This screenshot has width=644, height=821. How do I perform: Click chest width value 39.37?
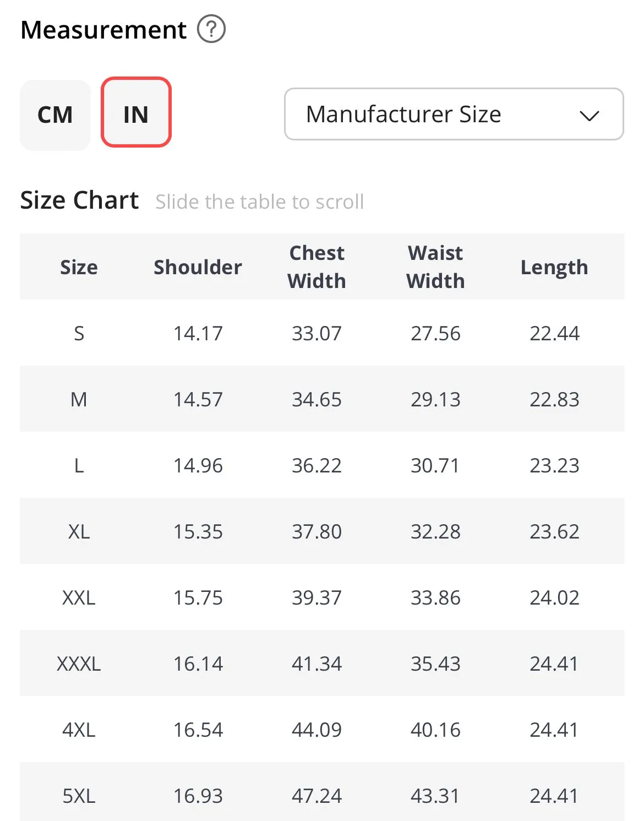click(316, 597)
